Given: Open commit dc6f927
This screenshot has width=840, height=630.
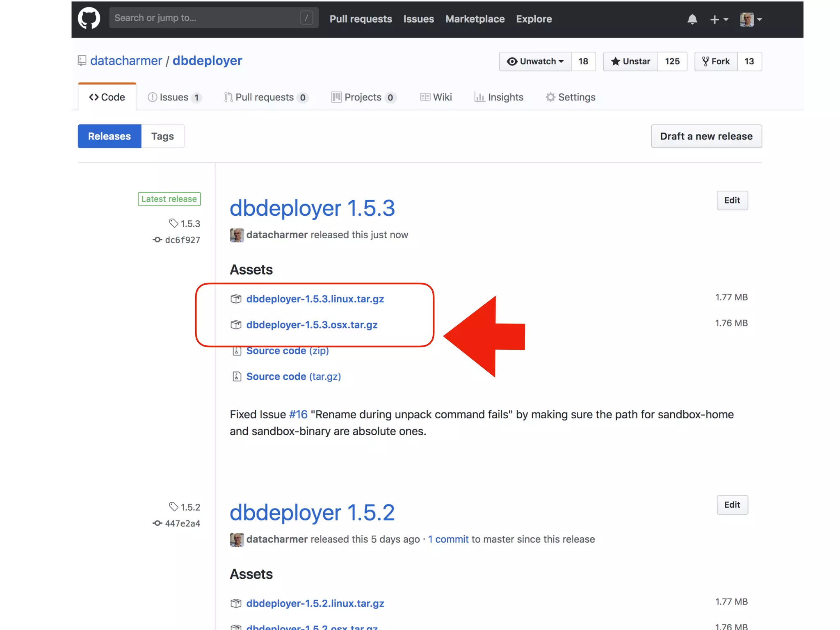Looking at the screenshot, I should (x=182, y=240).
